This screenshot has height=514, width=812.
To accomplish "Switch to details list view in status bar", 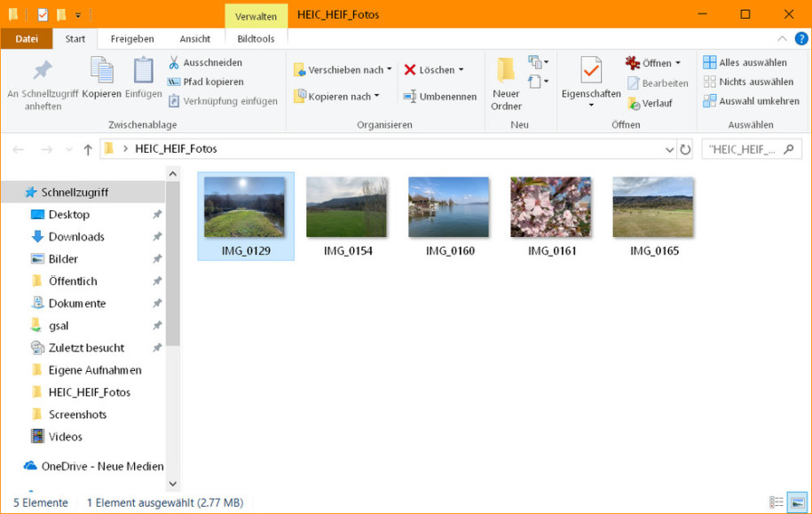I will click(x=777, y=502).
